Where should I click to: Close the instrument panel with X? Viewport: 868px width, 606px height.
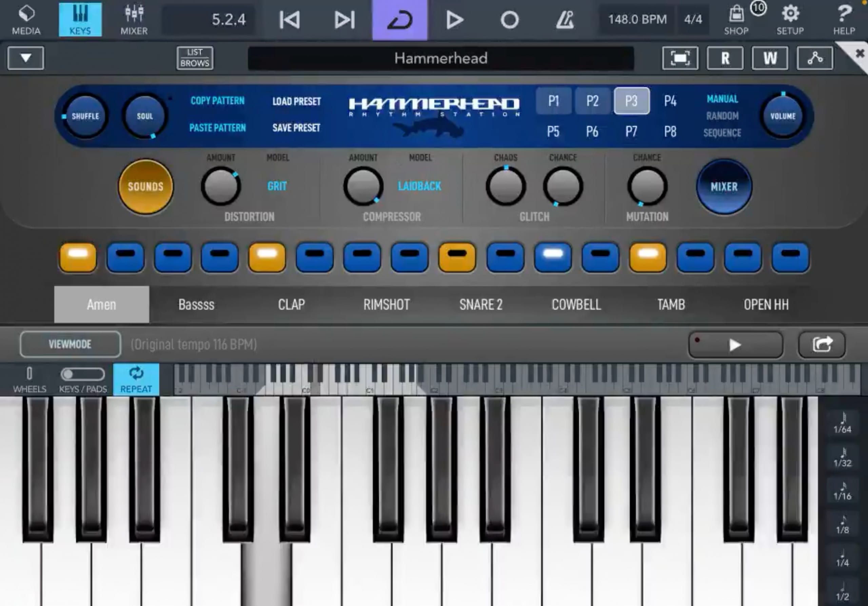pyautogui.click(x=859, y=53)
